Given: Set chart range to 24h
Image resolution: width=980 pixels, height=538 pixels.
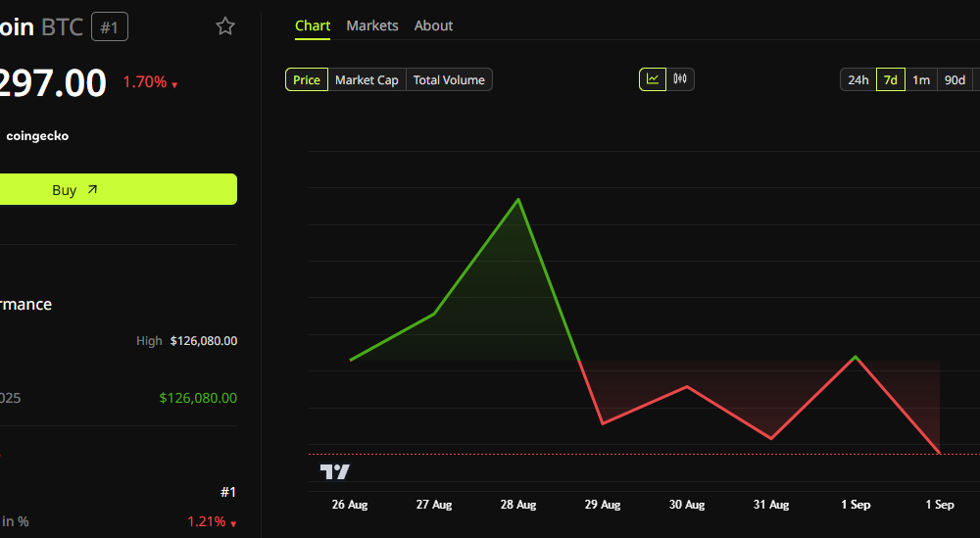Looking at the screenshot, I should point(858,80).
